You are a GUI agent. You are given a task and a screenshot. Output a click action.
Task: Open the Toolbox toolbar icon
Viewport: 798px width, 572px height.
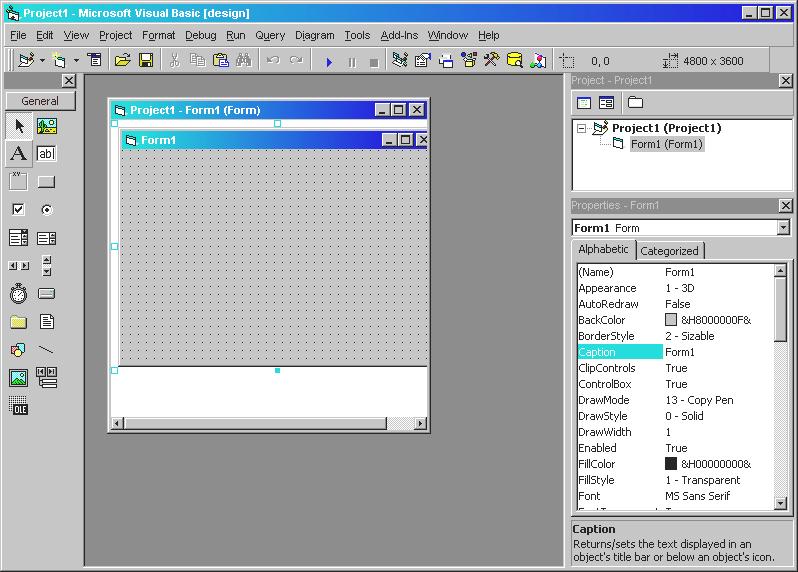[492, 61]
